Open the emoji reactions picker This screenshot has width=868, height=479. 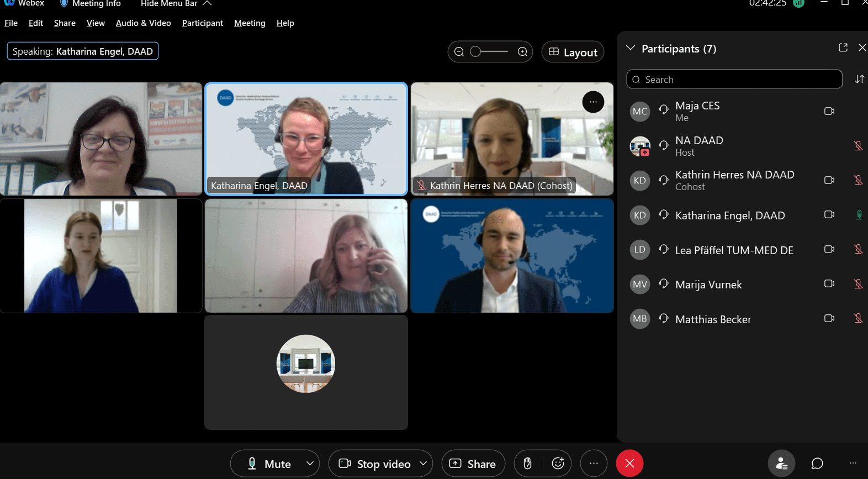[558, 464]
